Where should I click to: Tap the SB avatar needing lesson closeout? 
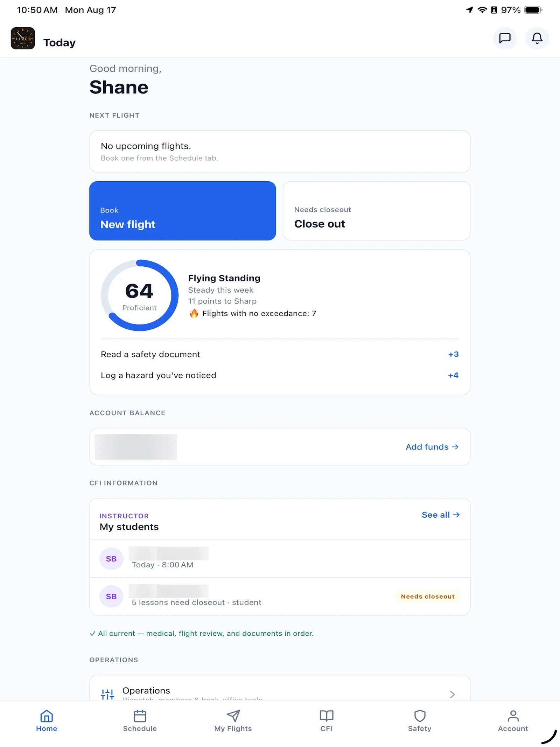(111, 596)
